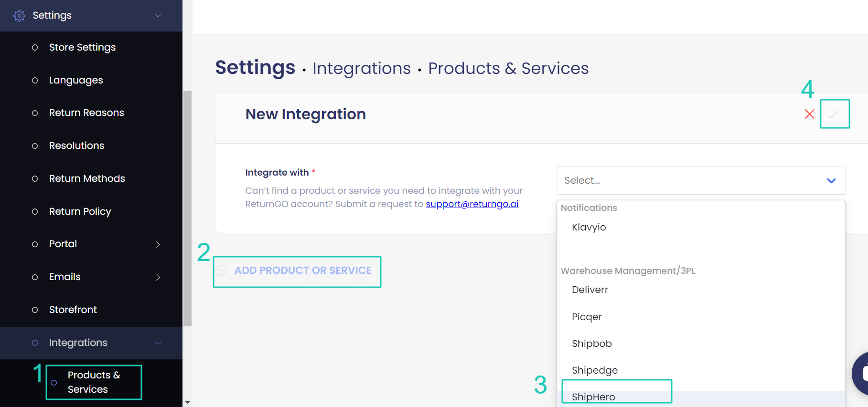
Task: Collapse the Integrations submenu chevron
Action: (158, 343)
